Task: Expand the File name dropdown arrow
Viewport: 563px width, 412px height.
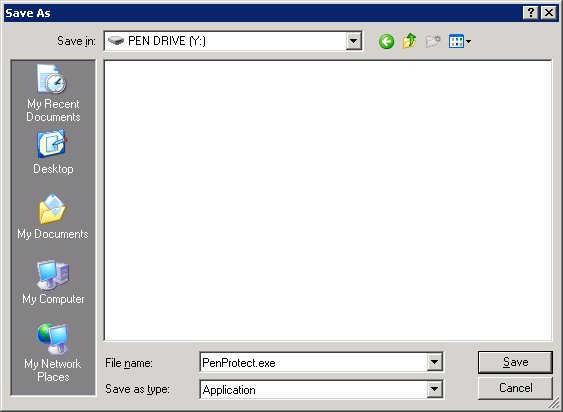Action: click(434, 362)
